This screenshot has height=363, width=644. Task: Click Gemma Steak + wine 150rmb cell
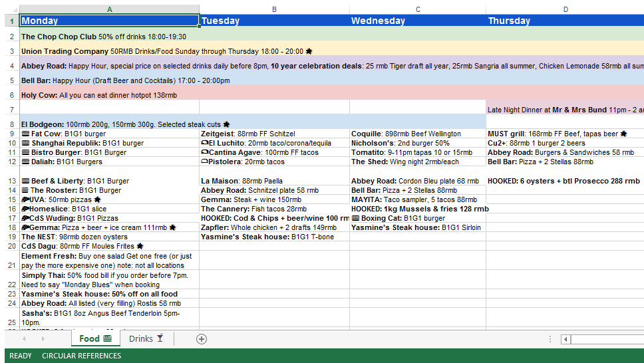[x=274, y=199]
